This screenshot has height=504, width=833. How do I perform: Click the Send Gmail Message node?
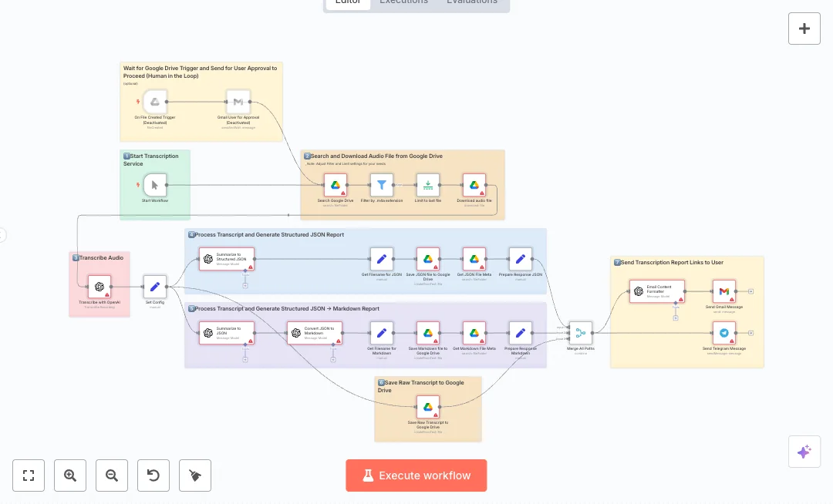click(x=723, y=291)
